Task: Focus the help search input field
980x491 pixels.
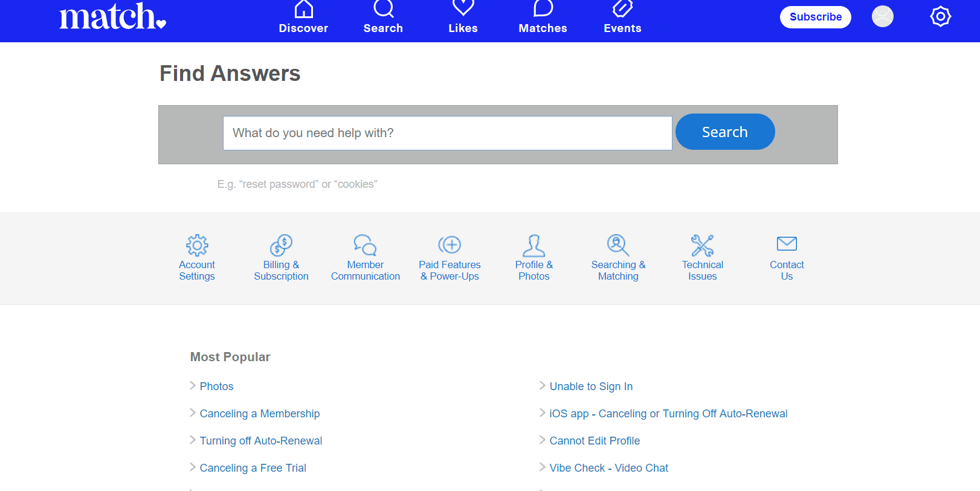Action: click(x=447, y=133)
